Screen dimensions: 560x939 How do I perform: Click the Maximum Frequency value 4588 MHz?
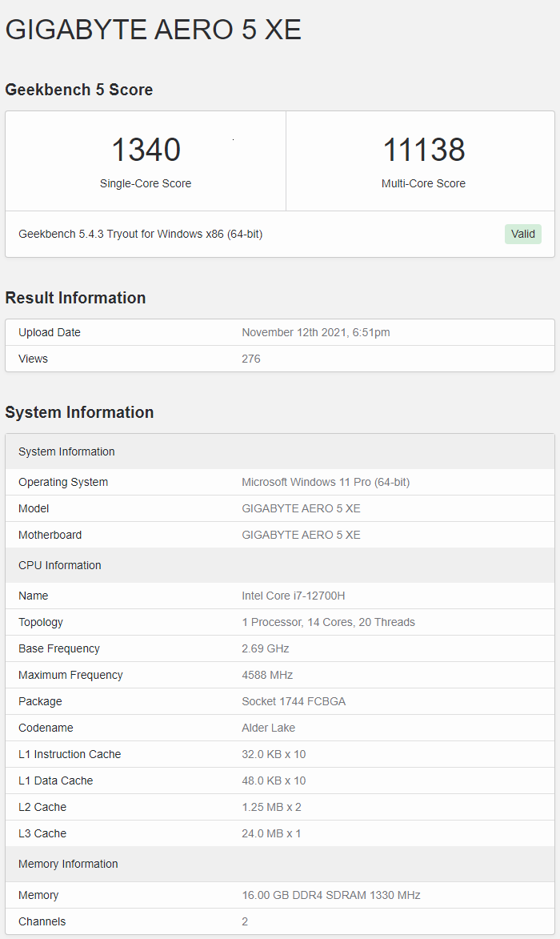tap(267, 675)
